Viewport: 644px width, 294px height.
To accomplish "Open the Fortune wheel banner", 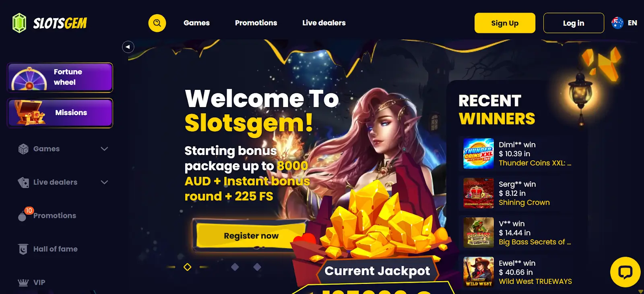I will [x=60, y=77].
